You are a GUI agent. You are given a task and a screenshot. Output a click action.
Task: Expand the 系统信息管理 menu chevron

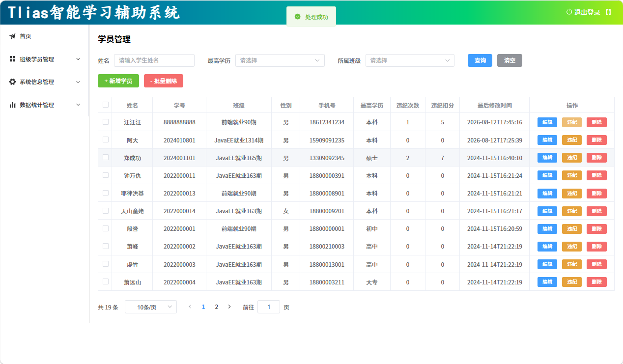click(x=78, y=82)
